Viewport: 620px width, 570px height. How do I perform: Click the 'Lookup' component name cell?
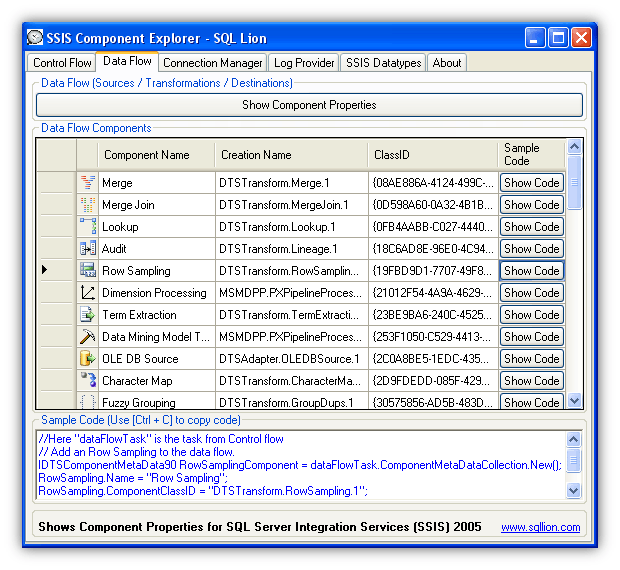point(157,226)
